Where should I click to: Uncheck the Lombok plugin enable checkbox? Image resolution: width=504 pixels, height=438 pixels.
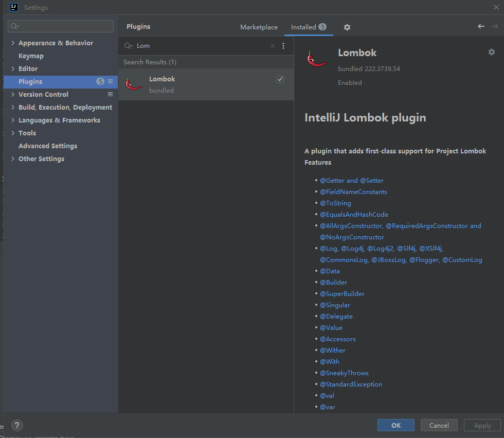pyautogui.click(x=280, y=79)
